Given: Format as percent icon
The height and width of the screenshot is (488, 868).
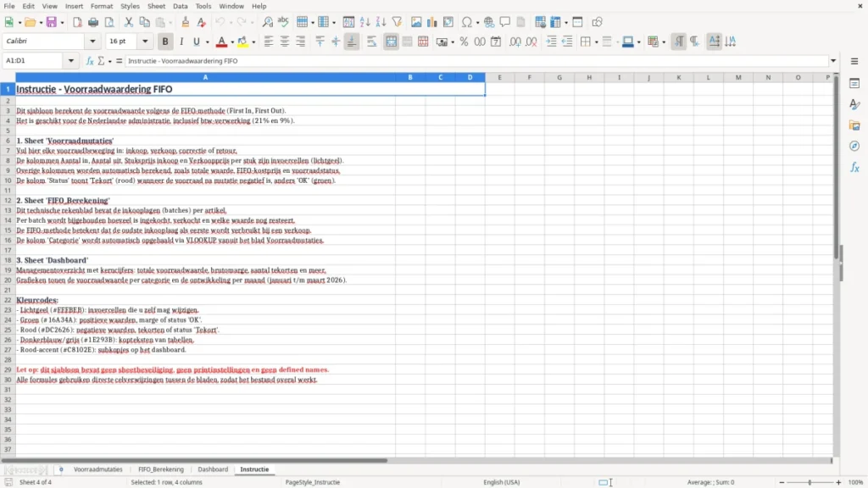Looking at the screenshot, I should [x=464, y=42].
